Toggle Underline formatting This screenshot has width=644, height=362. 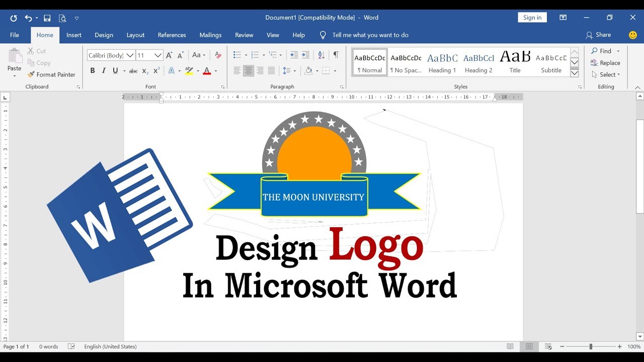115,71
